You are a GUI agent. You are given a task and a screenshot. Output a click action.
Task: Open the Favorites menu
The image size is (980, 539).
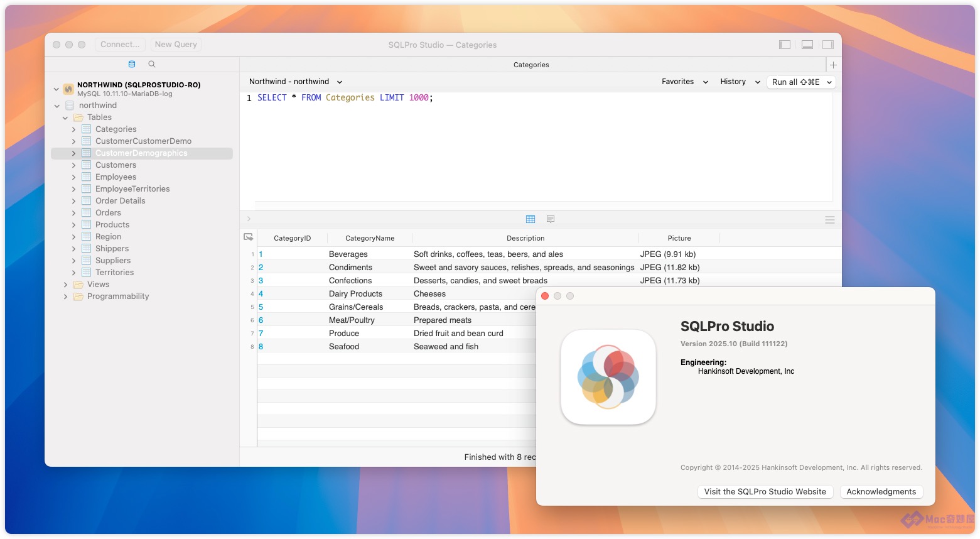point(684,82)
